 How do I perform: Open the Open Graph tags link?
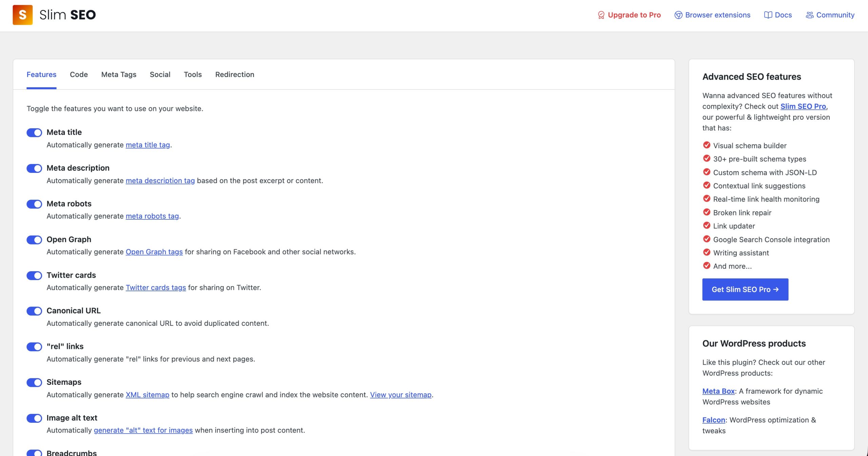click(x=154, y=252)
